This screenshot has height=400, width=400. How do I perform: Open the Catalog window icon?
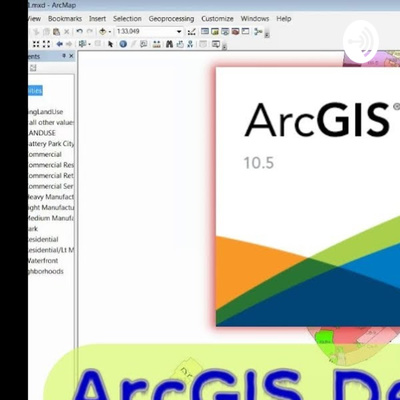click(x=215, y=32)
